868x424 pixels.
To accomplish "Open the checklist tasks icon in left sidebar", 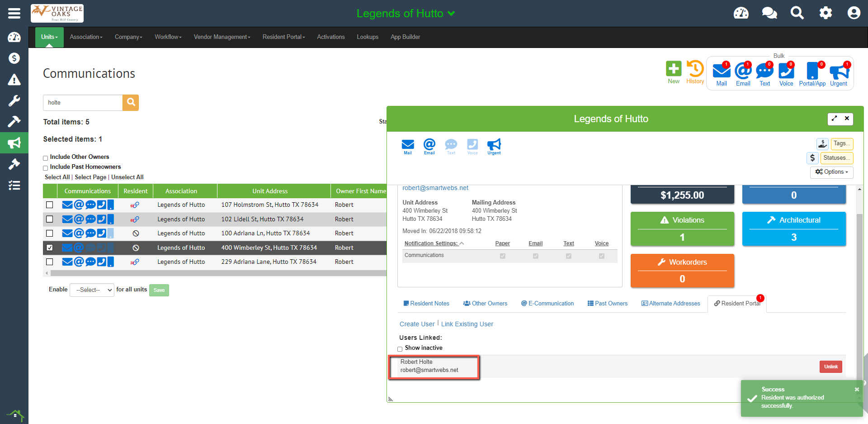I will point(14,185).
